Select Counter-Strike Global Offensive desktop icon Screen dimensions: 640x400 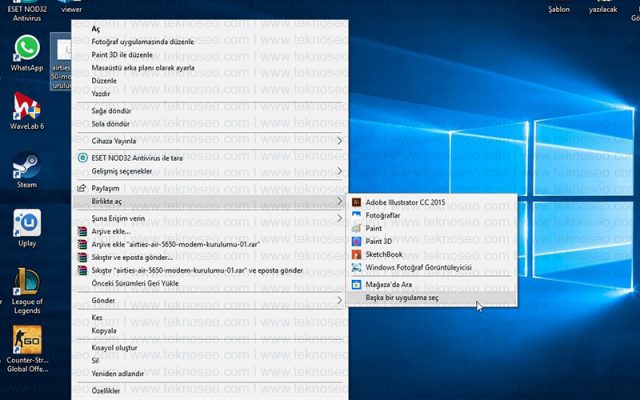tap(27, 349)
